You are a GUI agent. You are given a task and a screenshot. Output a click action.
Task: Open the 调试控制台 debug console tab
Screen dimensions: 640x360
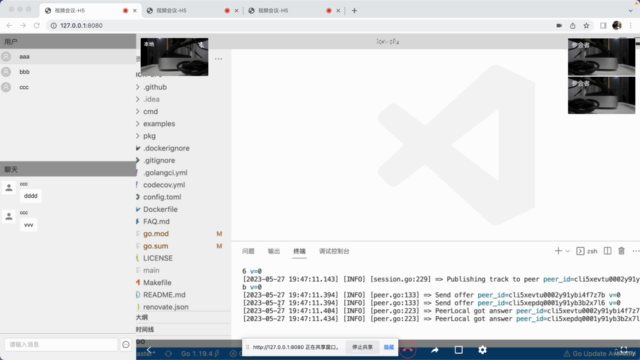[334, 251]
